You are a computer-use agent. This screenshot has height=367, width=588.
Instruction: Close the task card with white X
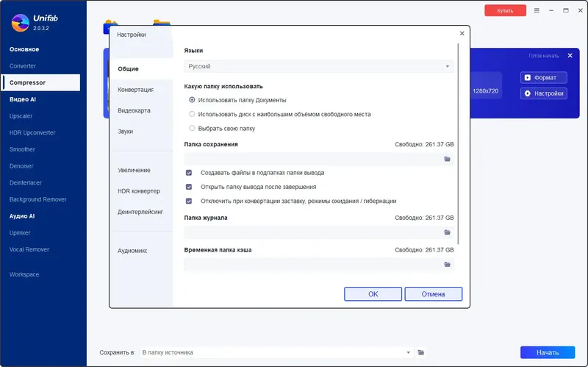click(570, 56)
